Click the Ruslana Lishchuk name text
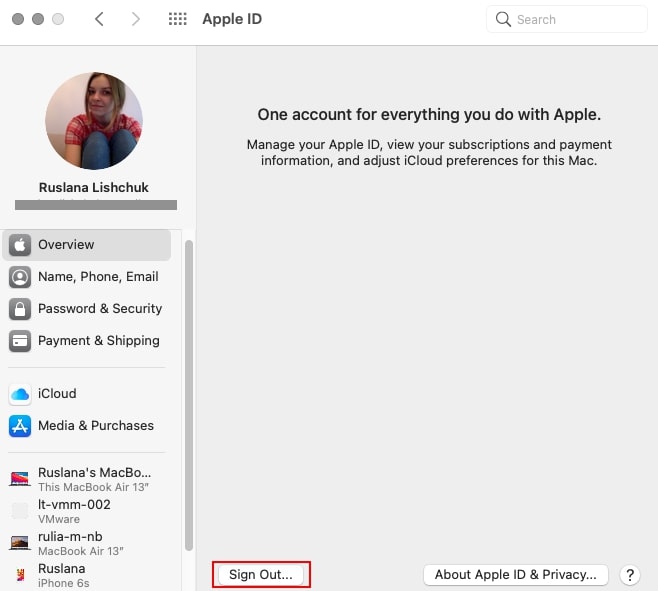 [94, 187]
